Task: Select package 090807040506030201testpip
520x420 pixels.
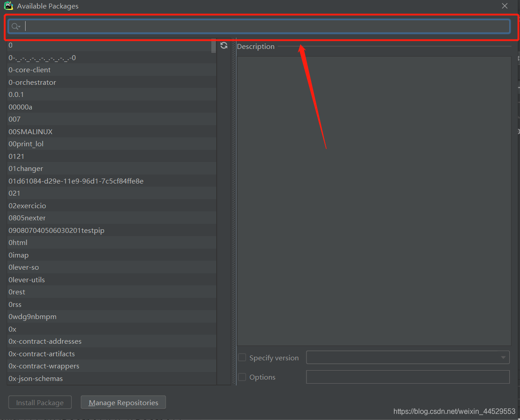Action: click(x=112, y=230)
